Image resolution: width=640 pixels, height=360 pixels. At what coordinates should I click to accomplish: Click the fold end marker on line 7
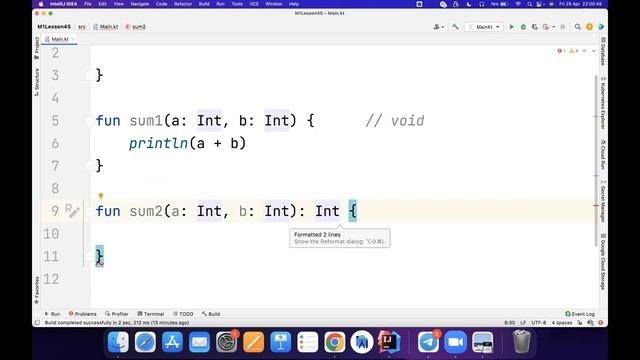tap(89, 166)
